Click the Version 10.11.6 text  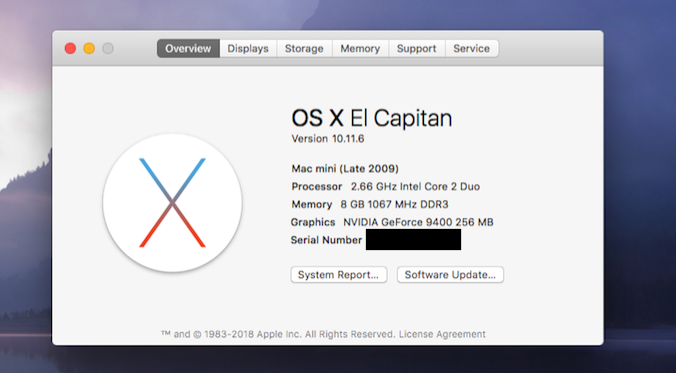[x=328, y=139]
